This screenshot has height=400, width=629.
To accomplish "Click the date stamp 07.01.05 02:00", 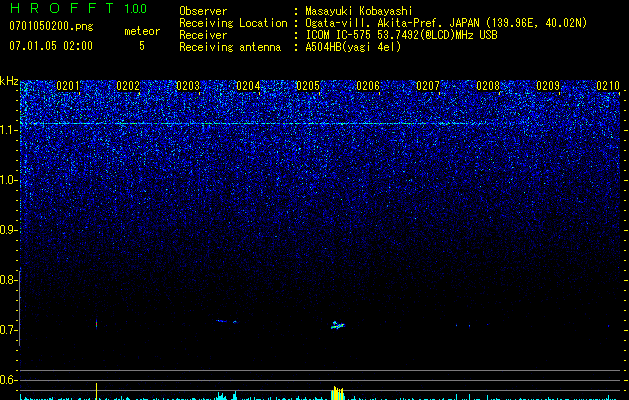I will (51, 46).
